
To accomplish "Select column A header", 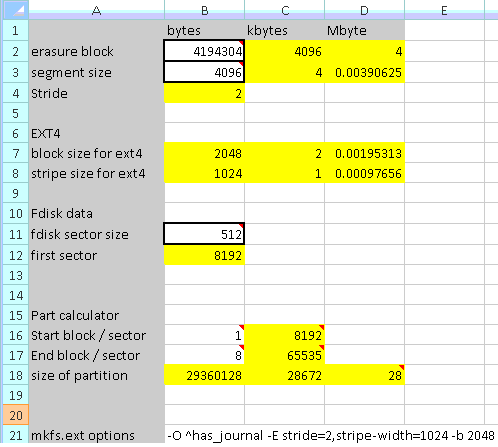I will (x=96, y=10).
